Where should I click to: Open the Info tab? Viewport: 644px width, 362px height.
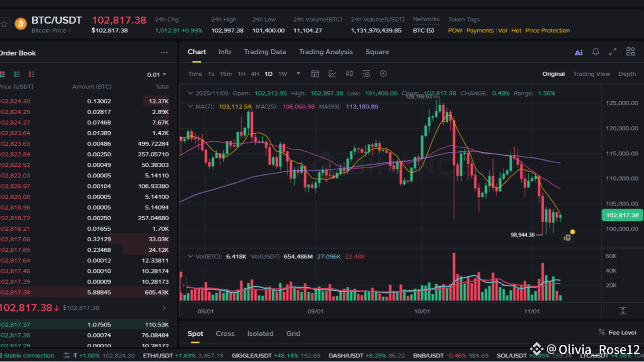click(x=224, y=52)
